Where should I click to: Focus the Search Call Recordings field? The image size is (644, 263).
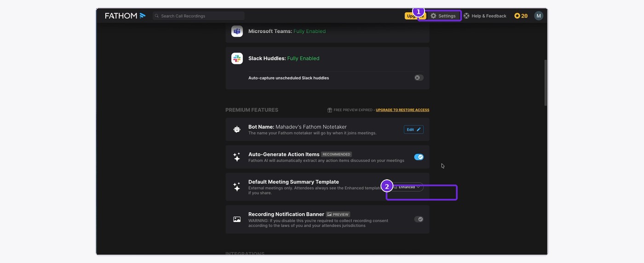tap(198, 16)
